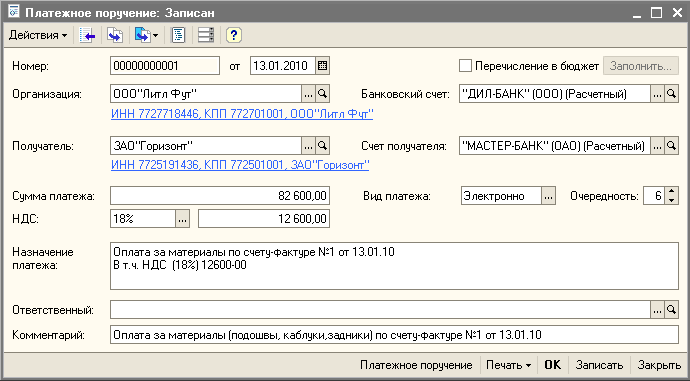Toggle Перечисление в бюджет checkbox
Image resolution: width=690 pixels, height=381 pixels.
point(465,66)
